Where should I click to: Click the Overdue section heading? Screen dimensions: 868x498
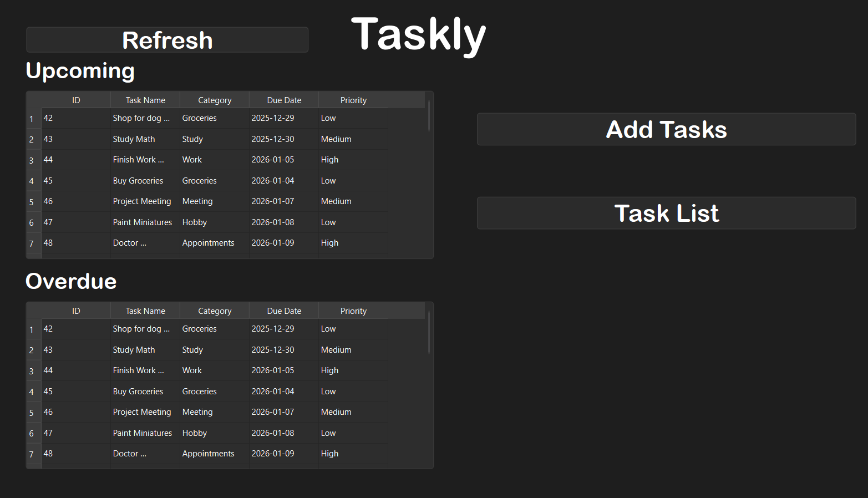click(x=70, y=281)
